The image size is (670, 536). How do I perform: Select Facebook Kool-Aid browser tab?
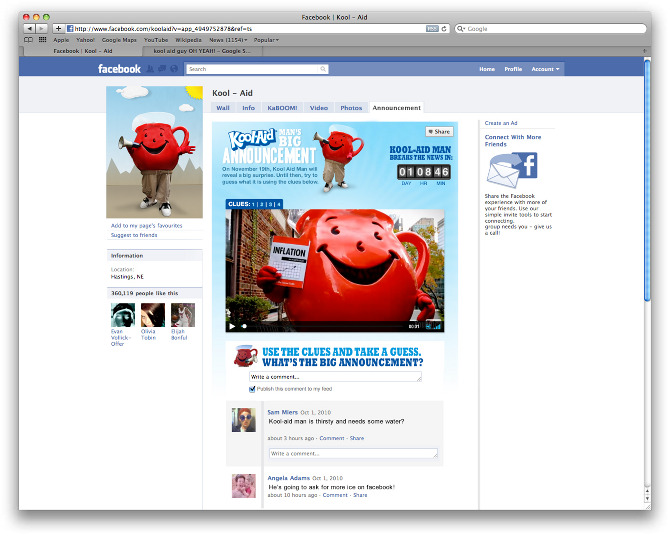[x=83, y=51]
